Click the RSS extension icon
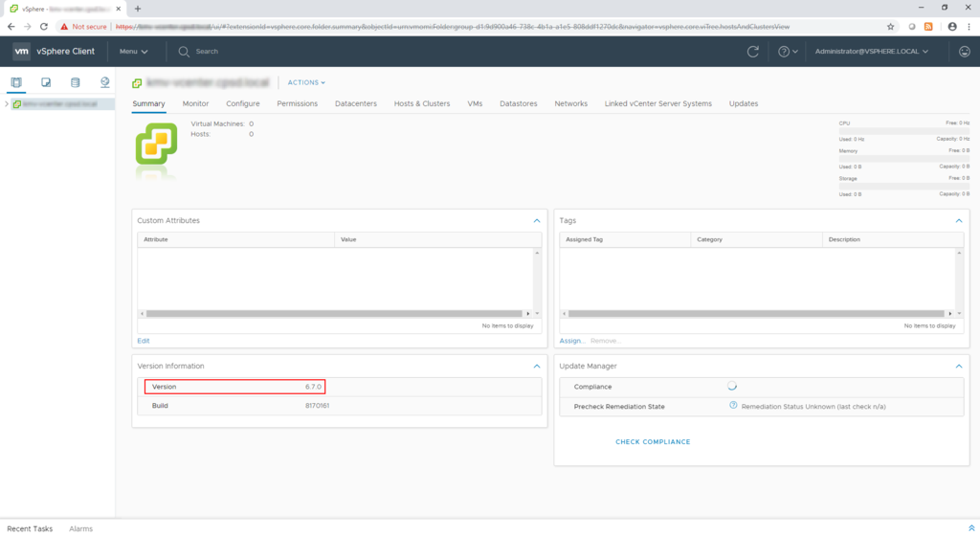Viewport: 980px width, 536px height. pyautogui.click(x=928, y=26)
